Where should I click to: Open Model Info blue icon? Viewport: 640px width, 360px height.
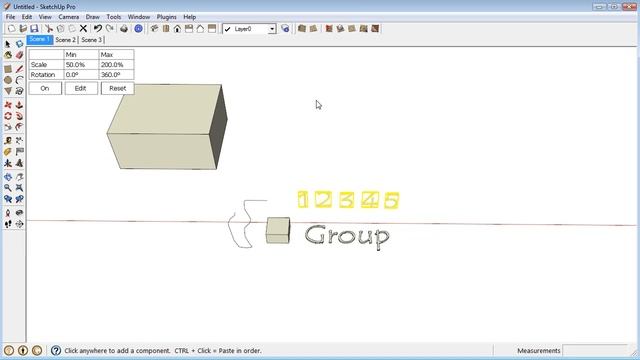click(138, 29)
